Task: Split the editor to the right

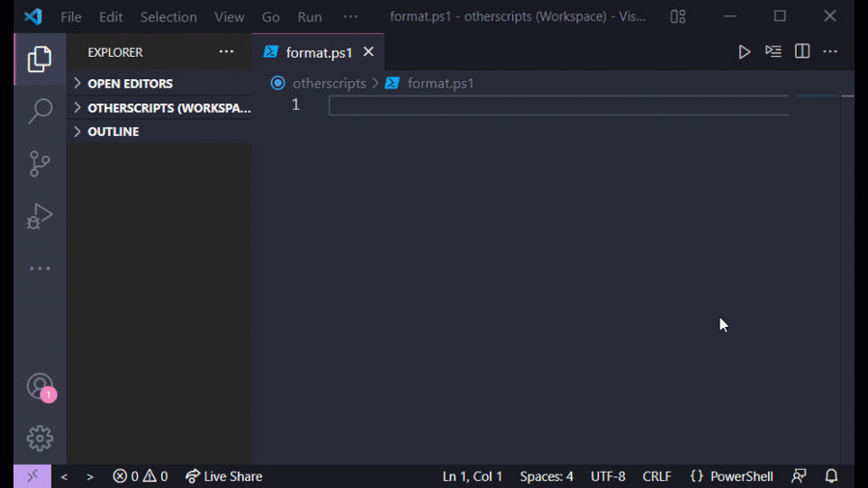Action: point(802,52)
